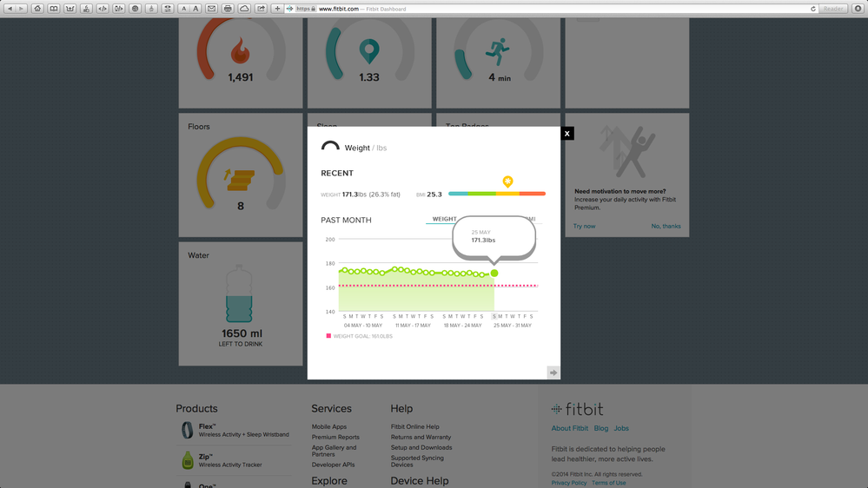This screenshot has width=868, height=488.
Task: Click the No, thanks link
Action: pyautogui.click(x=666, y=227)
